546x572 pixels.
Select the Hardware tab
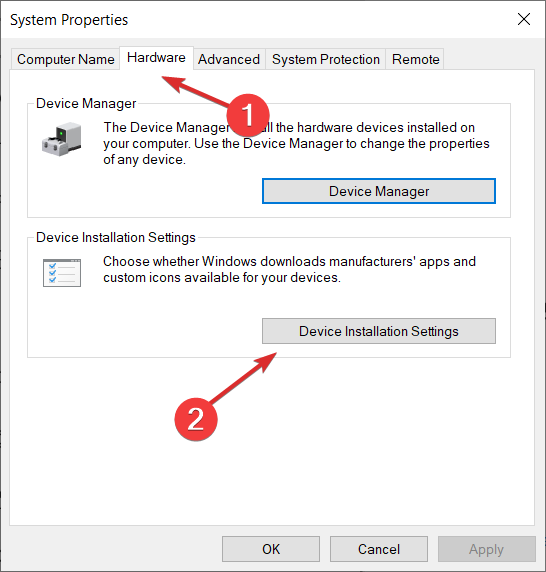pos(156,58)
